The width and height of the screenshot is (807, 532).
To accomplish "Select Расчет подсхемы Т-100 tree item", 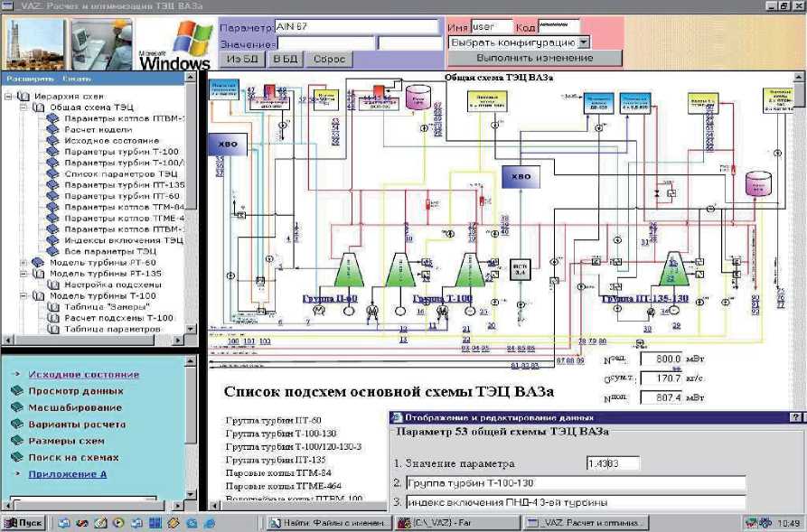I will 119,318.
